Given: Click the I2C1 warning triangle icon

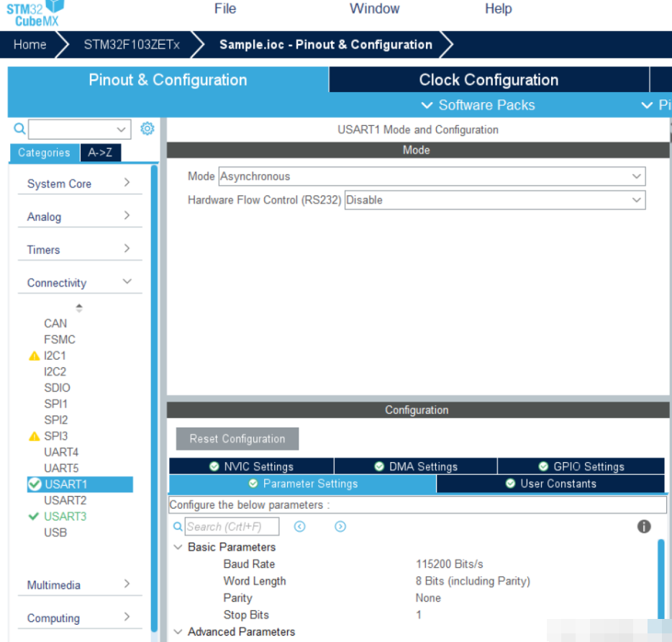Looking at the screenshot, I should [x=35, y=356].
